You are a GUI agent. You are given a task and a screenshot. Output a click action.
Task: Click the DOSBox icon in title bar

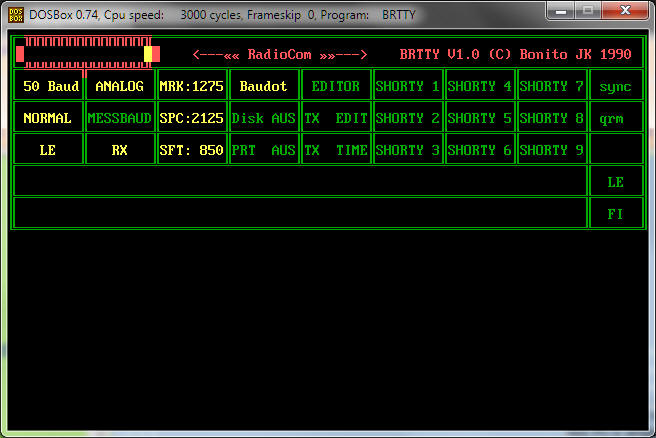click(x=16, y=15)
